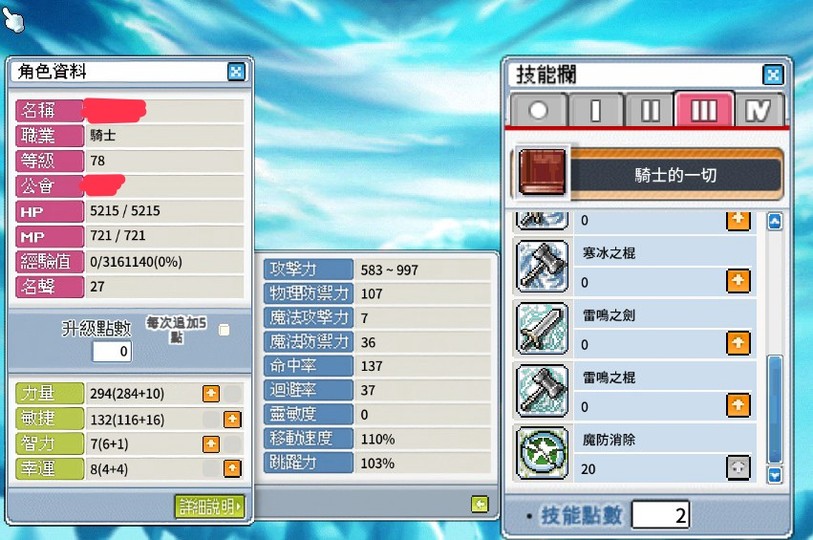Select the 雷鳴之劍 sword skill icon
The width and height of the screenshot is (813, 540).
click(x=542, y=328)
